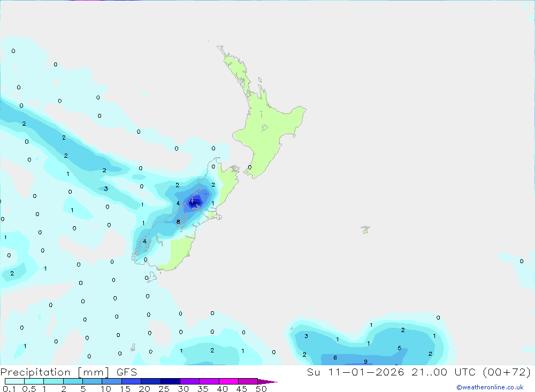Select the 45–50 mm legend swatch
535x392 pixels.
point(248,381)
